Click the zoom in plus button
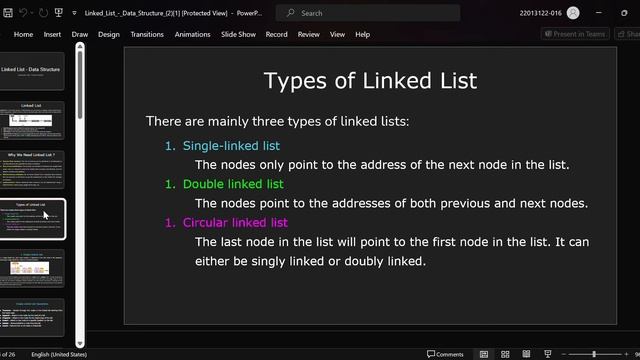This screenshot has height=360, width=640. (x=626, y=354)
